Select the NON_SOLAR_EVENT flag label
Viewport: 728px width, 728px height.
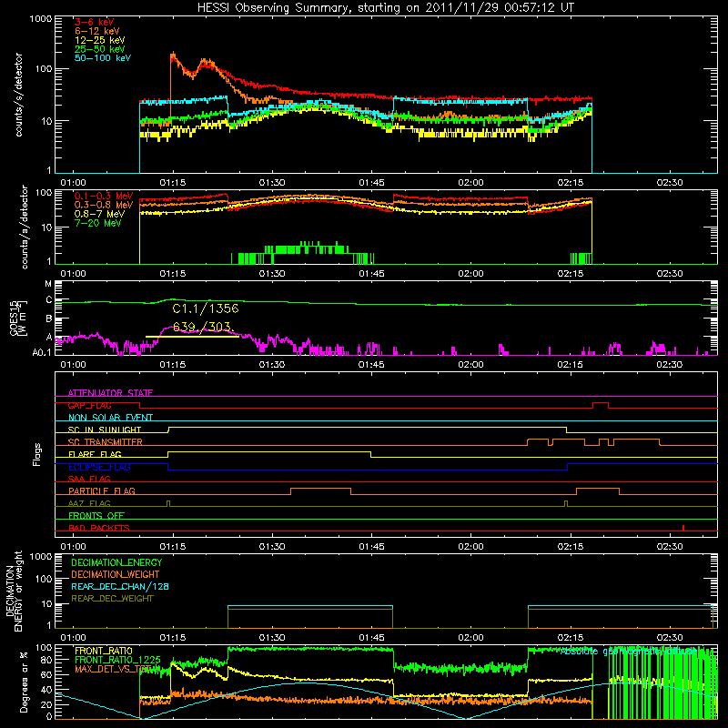(110, 418)
